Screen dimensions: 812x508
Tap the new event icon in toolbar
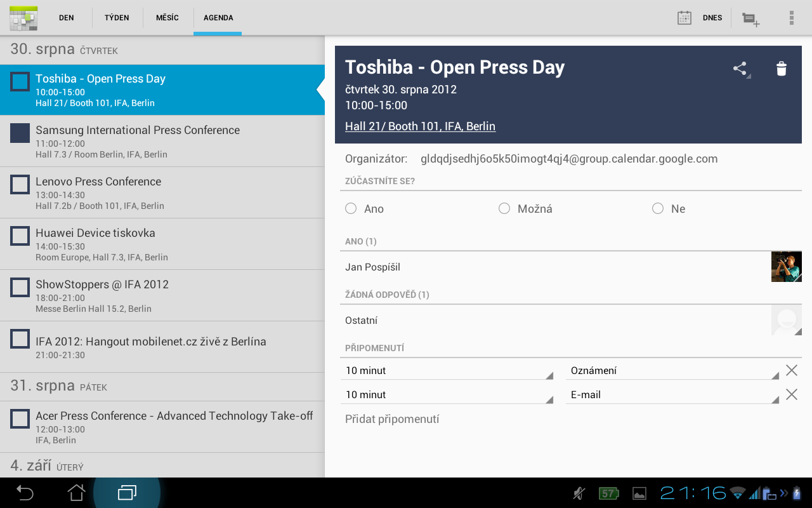751,18
